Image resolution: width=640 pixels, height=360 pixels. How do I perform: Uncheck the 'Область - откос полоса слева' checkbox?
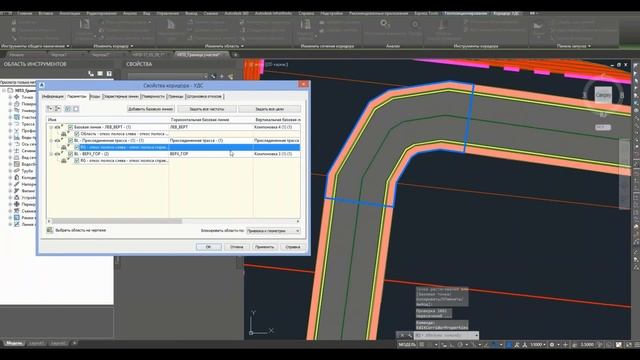click(77, 134)
